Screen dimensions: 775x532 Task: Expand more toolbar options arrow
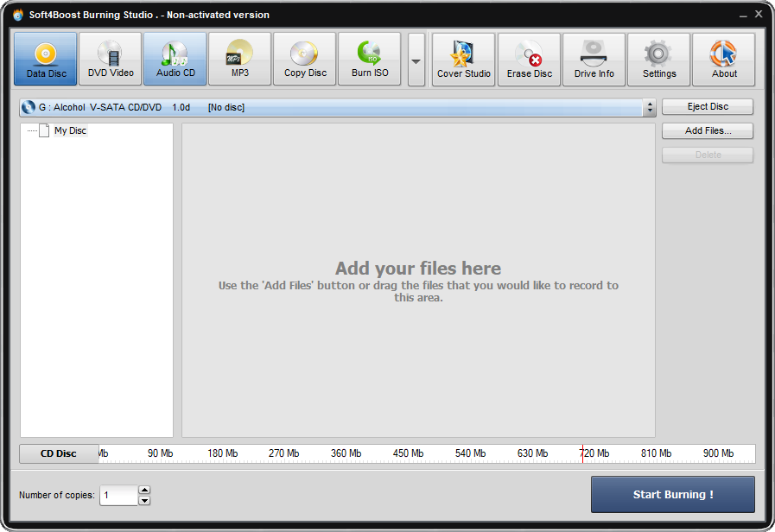[416, 60]
